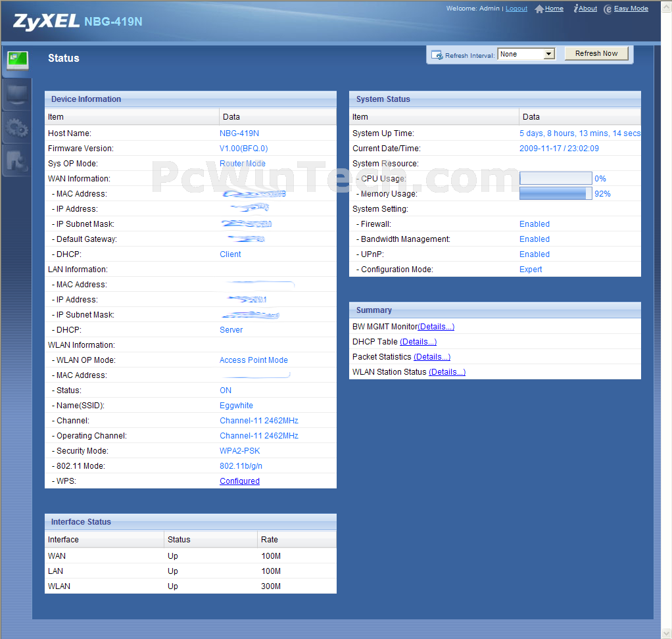Click Configuration Mode Expert value
672x639 pixels.
(x=531, y=269)
